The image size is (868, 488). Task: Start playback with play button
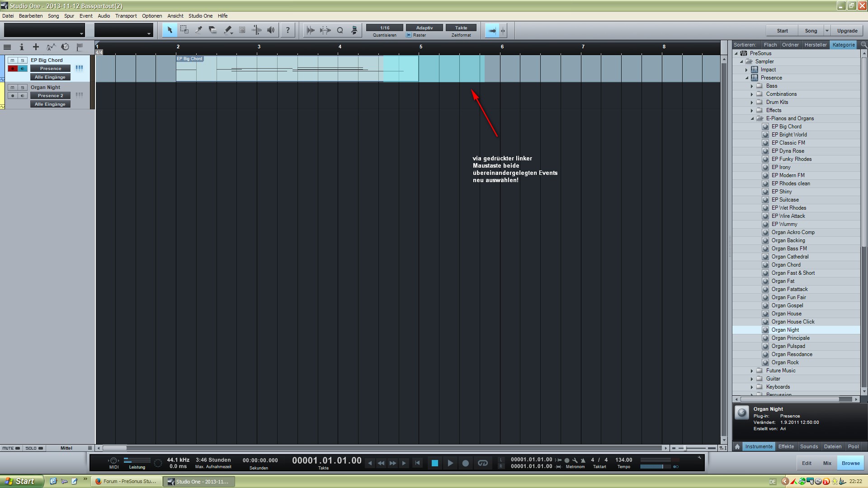click(x=450, y=463)
